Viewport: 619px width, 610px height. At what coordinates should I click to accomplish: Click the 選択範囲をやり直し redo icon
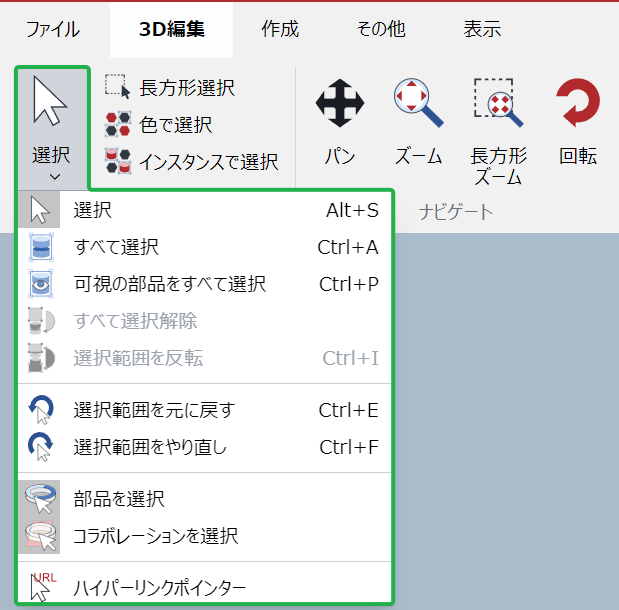(x=41, y=447)
